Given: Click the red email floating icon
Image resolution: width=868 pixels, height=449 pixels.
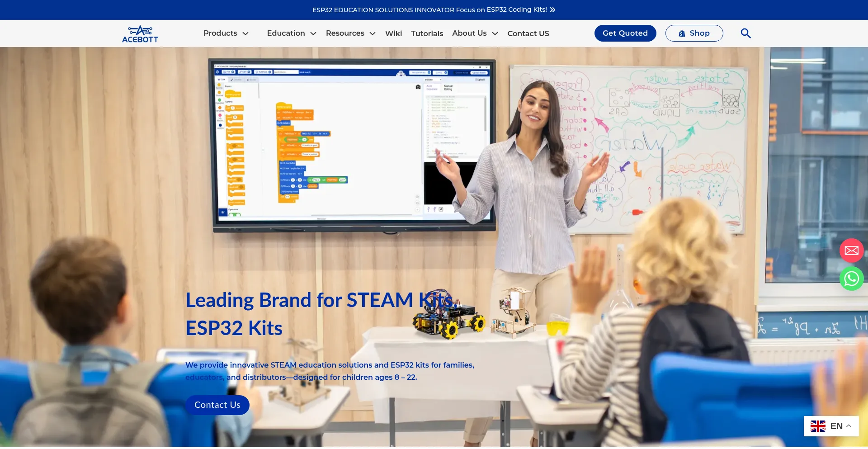Looking at the screenshot, I should pos(851,250).
